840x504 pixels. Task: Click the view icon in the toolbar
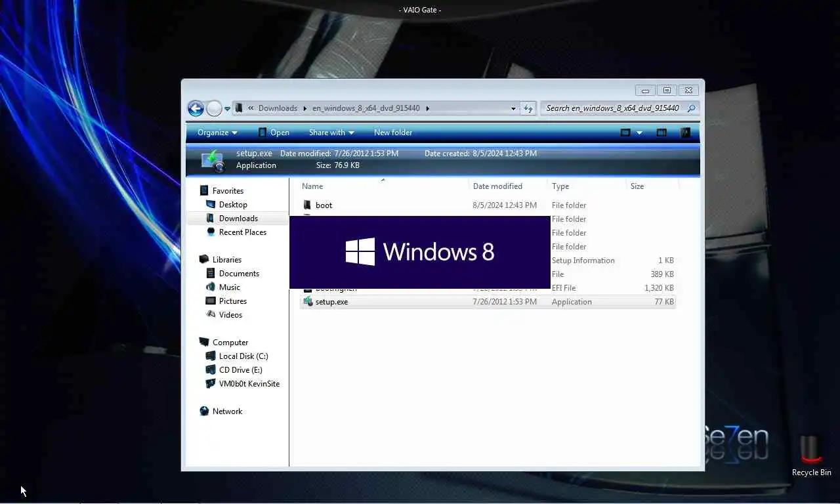(625, 133)
